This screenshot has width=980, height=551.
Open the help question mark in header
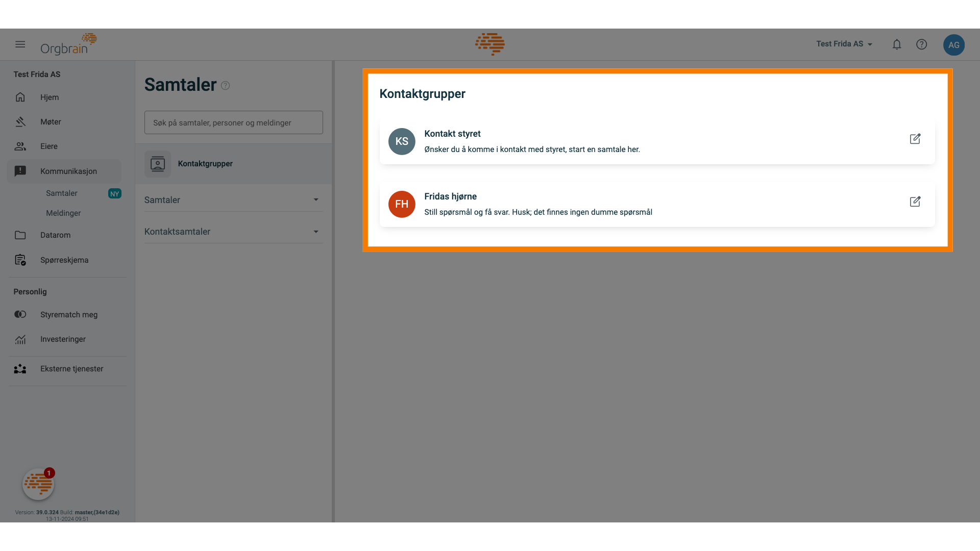[x=921, y=44]
